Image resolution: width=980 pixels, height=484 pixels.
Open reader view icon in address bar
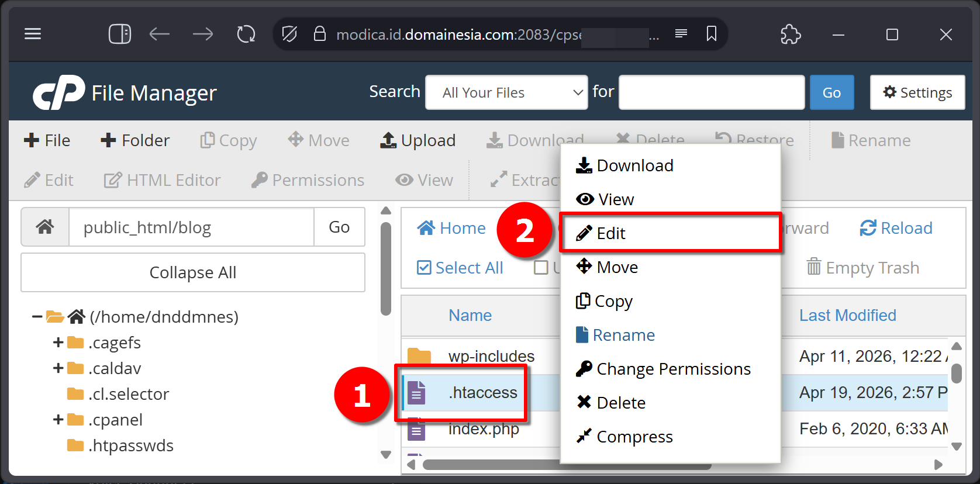(x=681, y=34)
